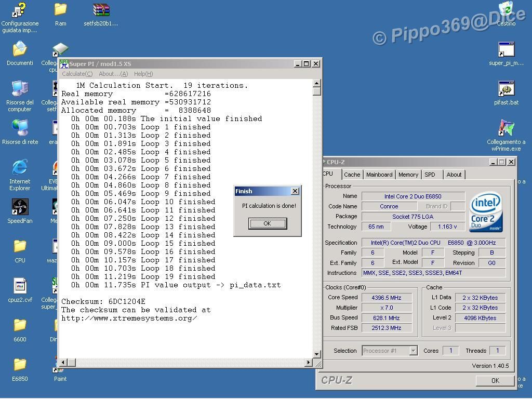
Task: Click the Level 2 4096 KBytes field
Action: tap(480, 318)
